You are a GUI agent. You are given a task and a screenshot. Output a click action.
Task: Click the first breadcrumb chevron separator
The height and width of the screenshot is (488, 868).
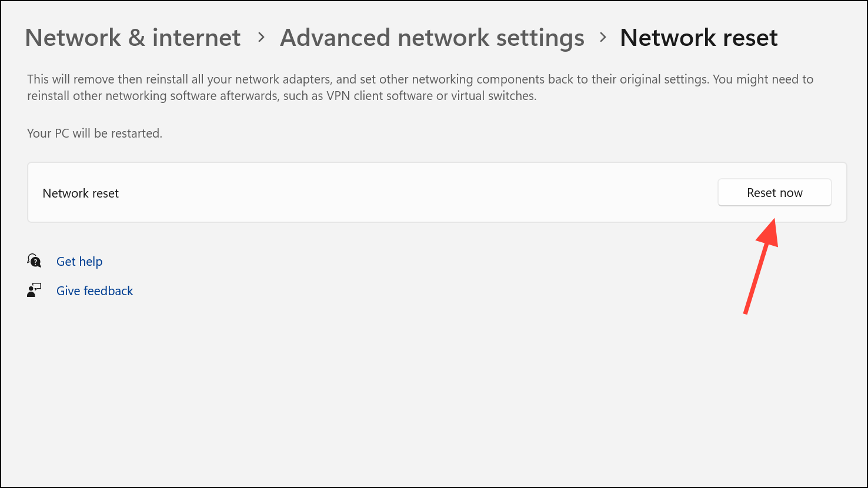pos(261,38)
